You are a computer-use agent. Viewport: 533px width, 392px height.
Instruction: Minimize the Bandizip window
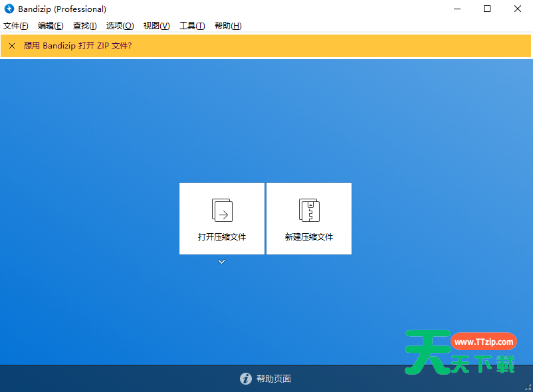point(457,9)
